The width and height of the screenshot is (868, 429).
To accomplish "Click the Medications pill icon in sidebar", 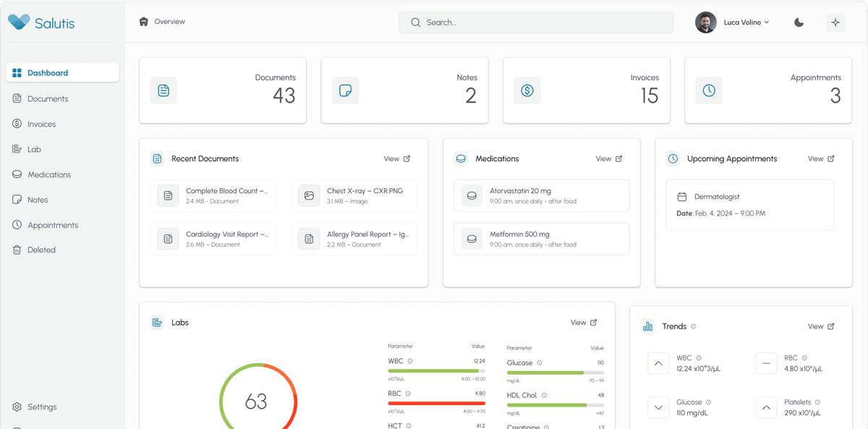I will pos(18,174).
